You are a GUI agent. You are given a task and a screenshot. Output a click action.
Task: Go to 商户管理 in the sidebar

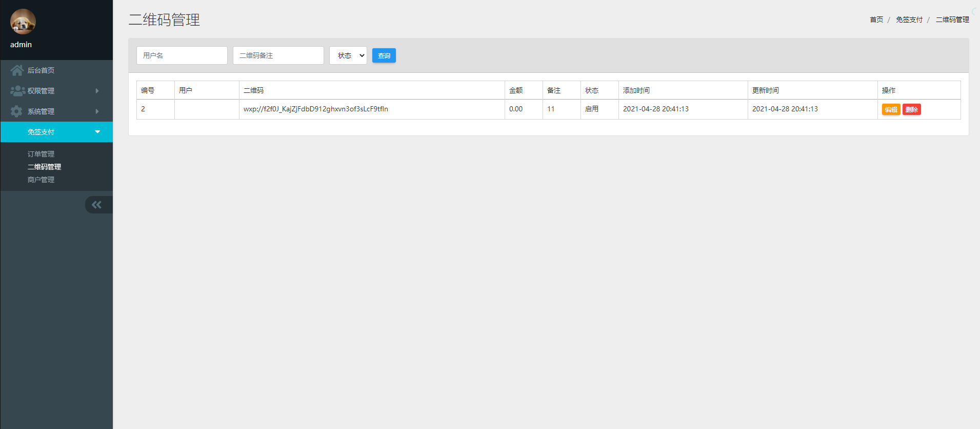[x=41, y=180]
